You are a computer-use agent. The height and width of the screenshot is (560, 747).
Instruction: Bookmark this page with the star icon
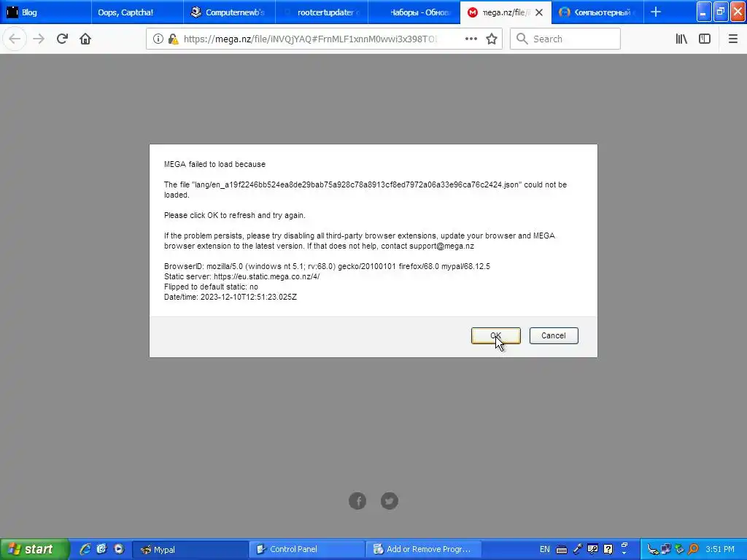tap(492, 39)
